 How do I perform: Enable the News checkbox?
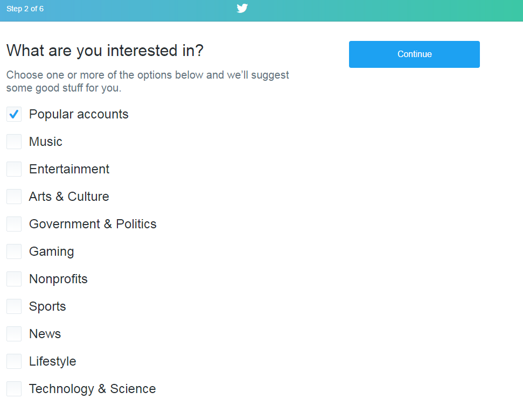point(14,334)
